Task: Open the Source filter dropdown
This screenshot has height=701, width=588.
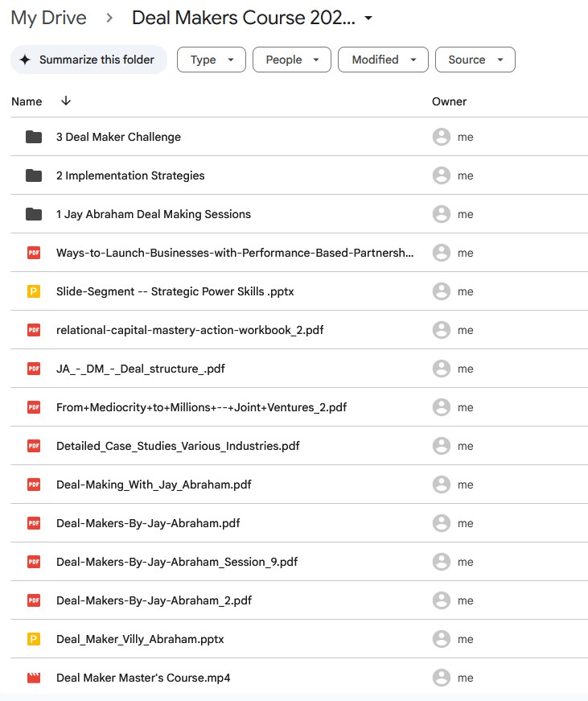Action: (475, 60)
